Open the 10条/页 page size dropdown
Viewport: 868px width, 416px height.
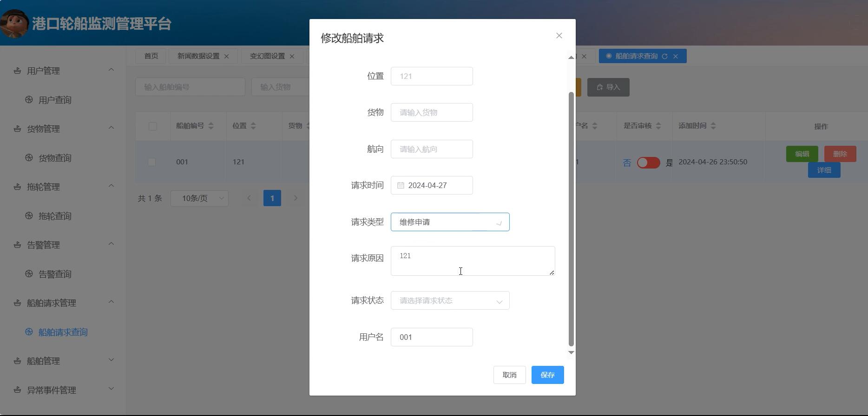point(199,198)
